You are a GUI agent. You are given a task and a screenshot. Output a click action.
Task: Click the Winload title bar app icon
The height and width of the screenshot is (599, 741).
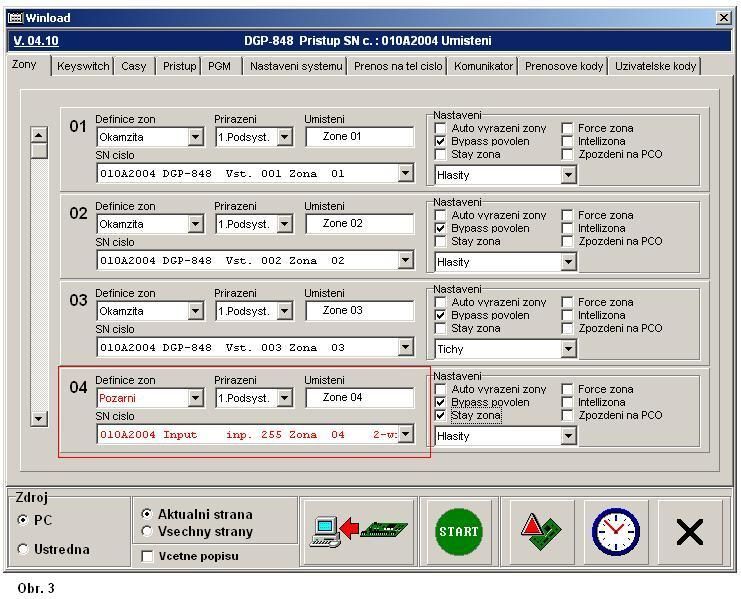(15, 18)
